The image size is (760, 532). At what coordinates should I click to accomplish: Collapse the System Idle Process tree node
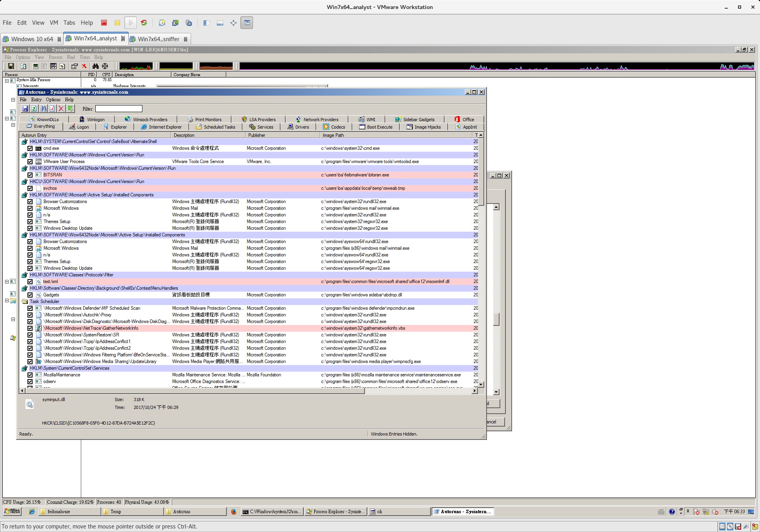(7, 80)
